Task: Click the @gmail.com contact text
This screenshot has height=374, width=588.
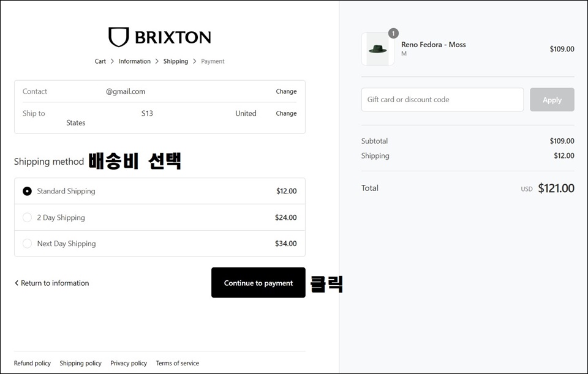Action: pos(125,91)
